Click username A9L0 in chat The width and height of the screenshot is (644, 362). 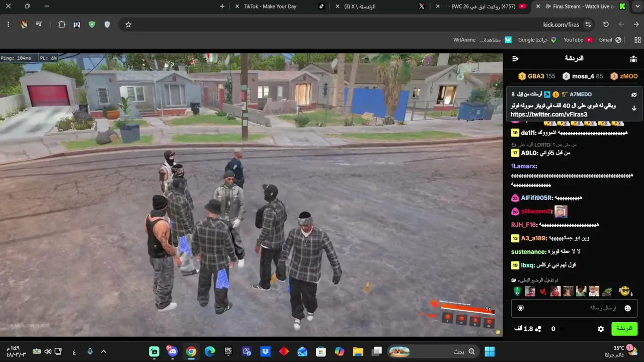click(x=529, y=153)
